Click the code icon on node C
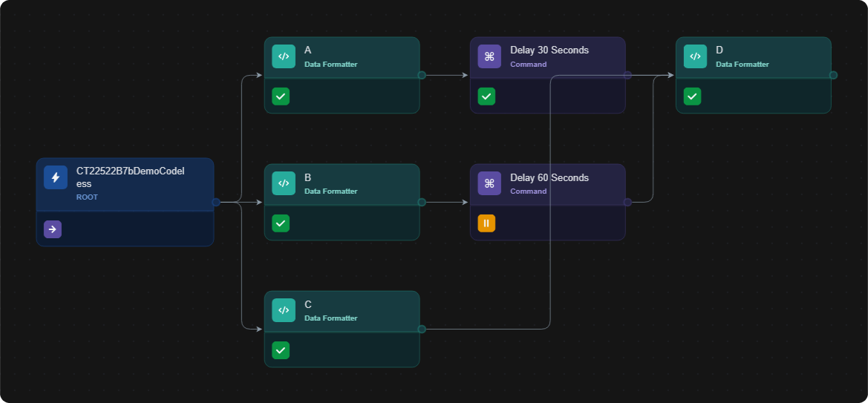 point(284,310)
